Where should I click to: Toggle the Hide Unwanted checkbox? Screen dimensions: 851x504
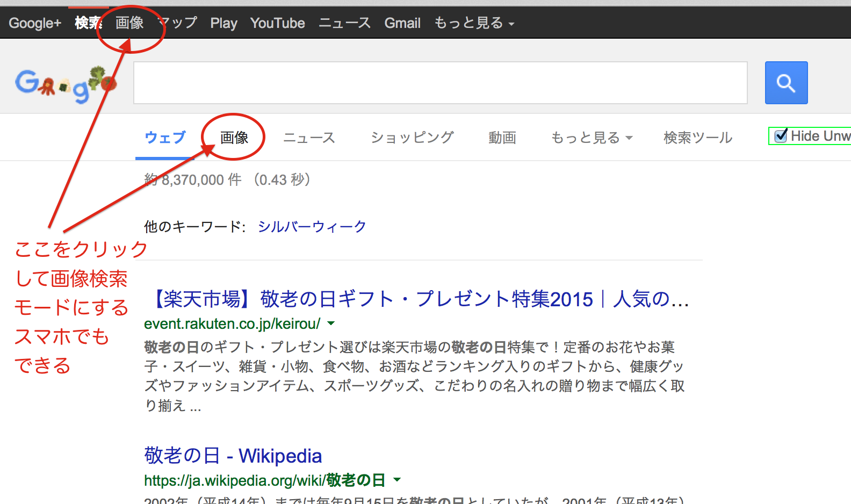click(x=781, y=136)
